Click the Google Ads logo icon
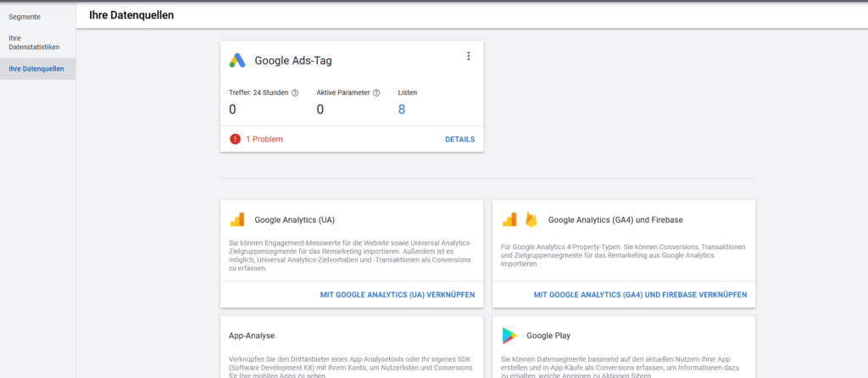868x378 pixels. coord(237,61)
